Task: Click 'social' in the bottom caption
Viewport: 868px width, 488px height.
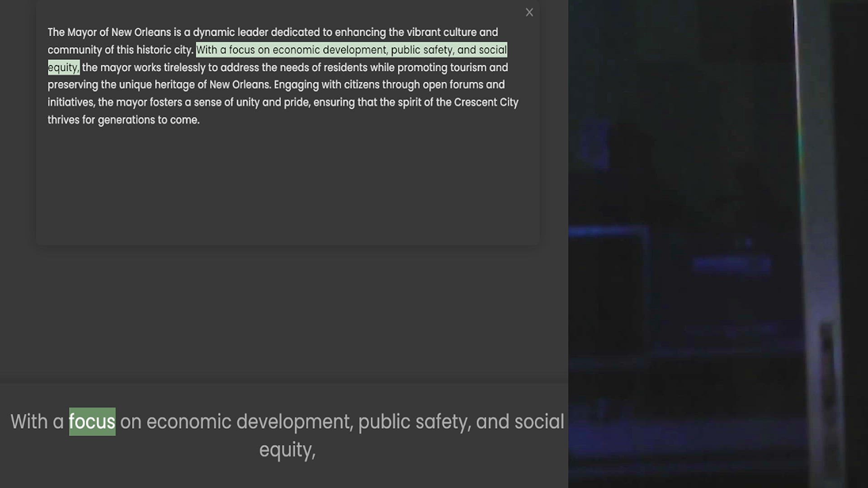Action: point(539,422)
